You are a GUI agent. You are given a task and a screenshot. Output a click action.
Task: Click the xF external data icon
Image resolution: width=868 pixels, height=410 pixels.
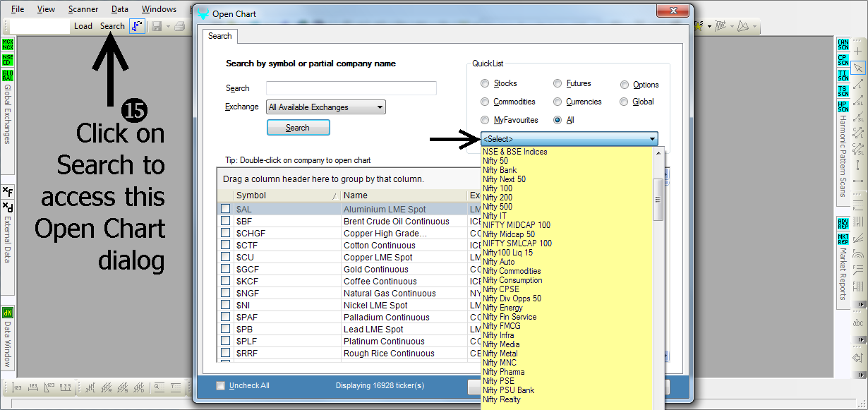coord(8,191)
